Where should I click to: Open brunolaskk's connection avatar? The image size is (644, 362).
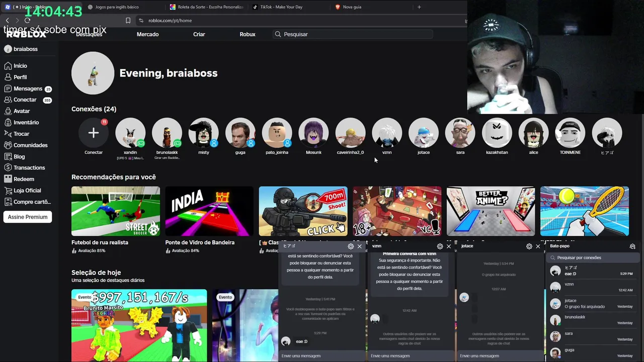tap(167, 133)
